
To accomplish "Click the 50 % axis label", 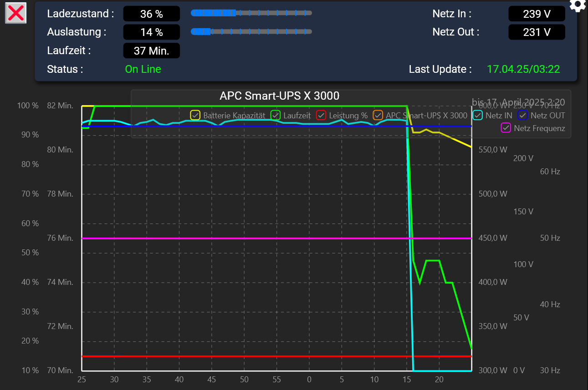I will coord(30,253).
